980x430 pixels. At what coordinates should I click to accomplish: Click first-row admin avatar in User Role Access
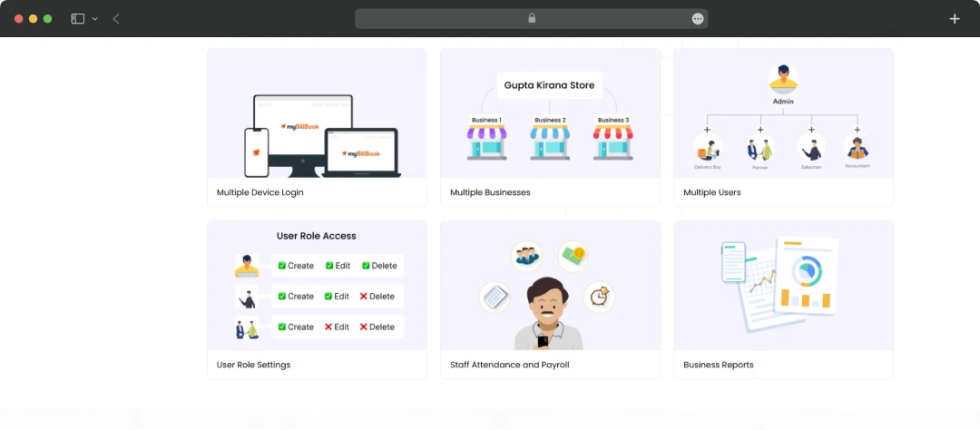coord(247,266)
